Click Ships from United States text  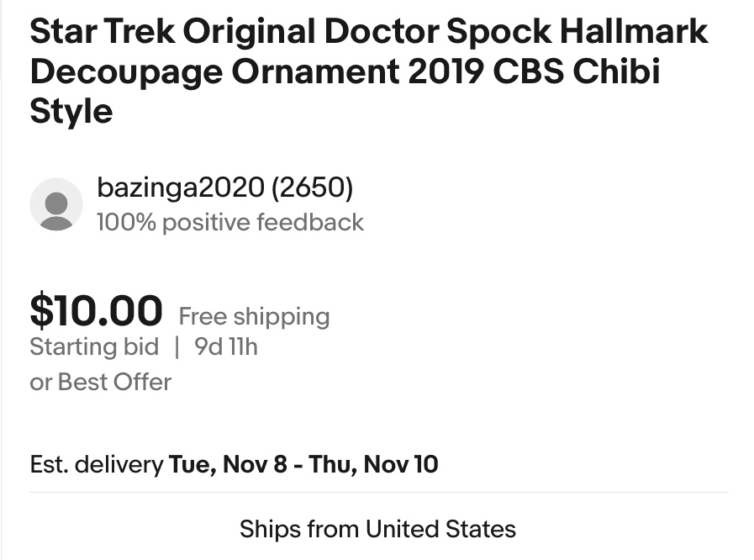377,529
